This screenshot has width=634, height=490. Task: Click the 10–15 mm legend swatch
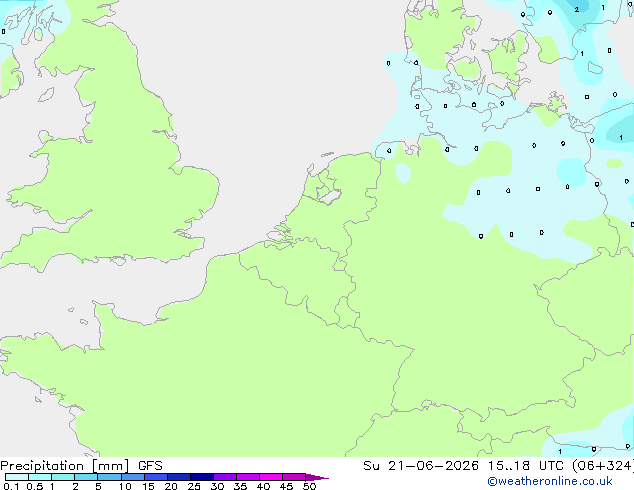(x=133, y=477)
